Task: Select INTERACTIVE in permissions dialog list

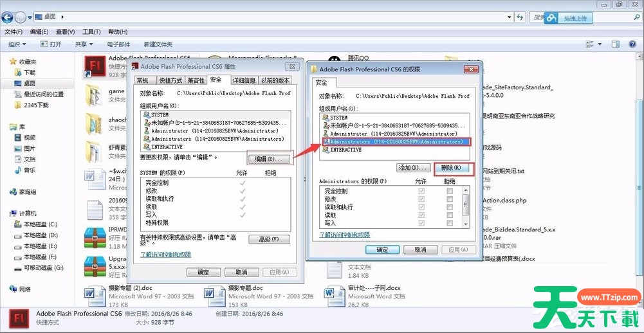Action: [x=395, y=150]
